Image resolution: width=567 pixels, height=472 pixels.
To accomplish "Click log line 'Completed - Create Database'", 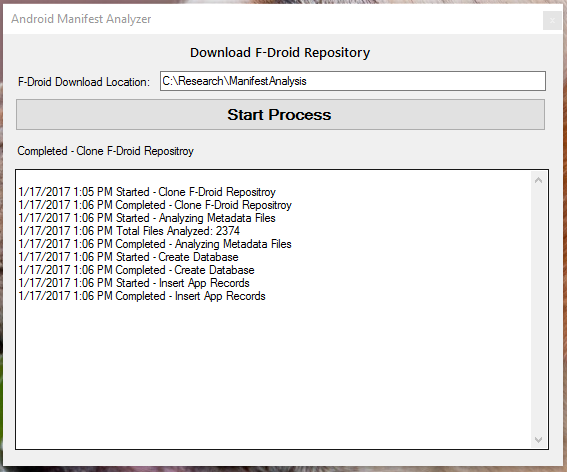I will (x=136, y=270).
